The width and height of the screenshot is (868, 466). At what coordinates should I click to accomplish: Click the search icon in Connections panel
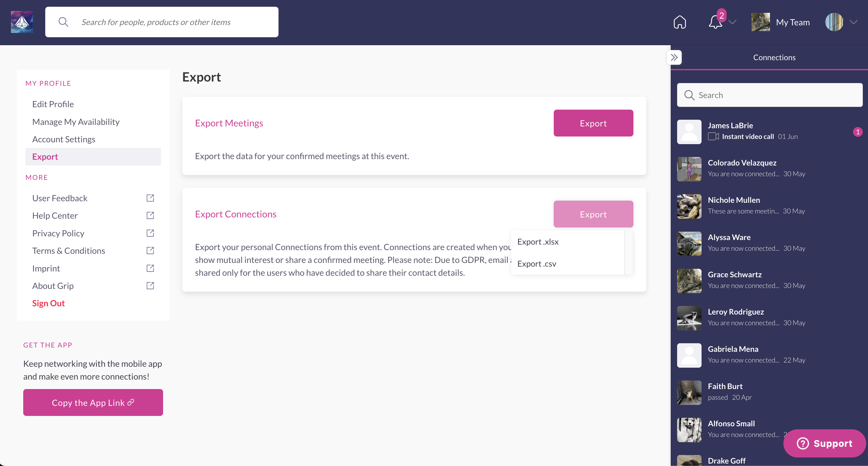(x=689, y=95)
